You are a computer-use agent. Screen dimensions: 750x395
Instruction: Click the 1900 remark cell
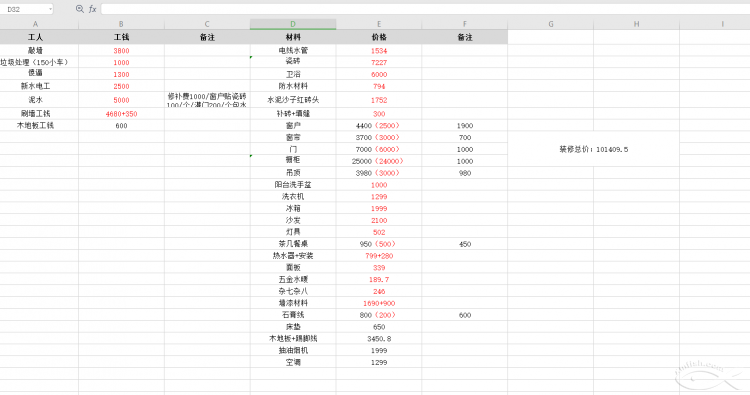pos(464,125)
